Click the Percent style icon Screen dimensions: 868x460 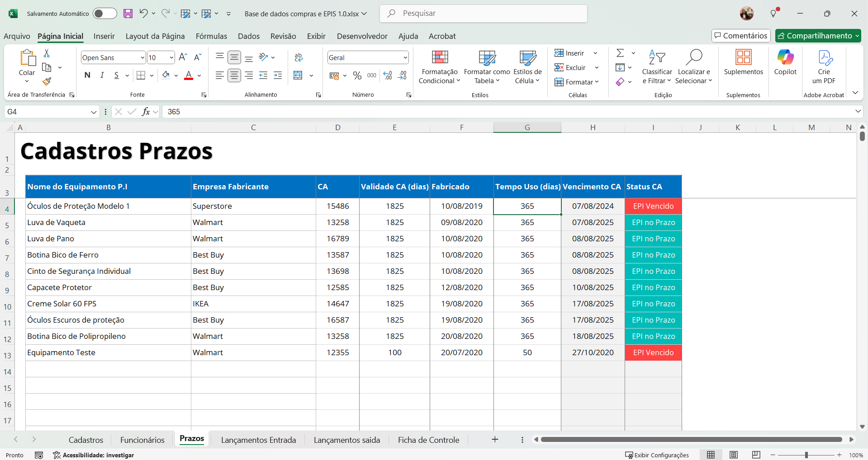click(357, 75)
